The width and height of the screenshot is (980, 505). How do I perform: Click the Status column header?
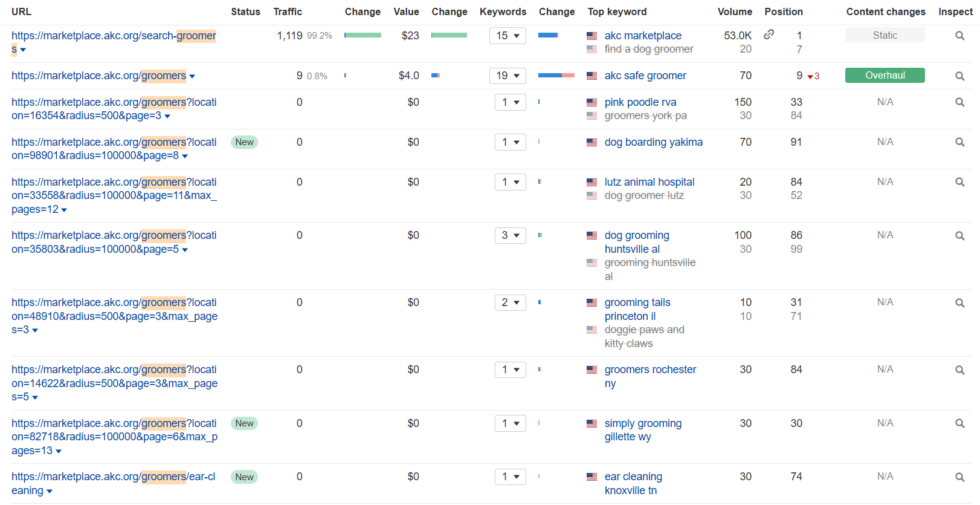tap(245, 11)
